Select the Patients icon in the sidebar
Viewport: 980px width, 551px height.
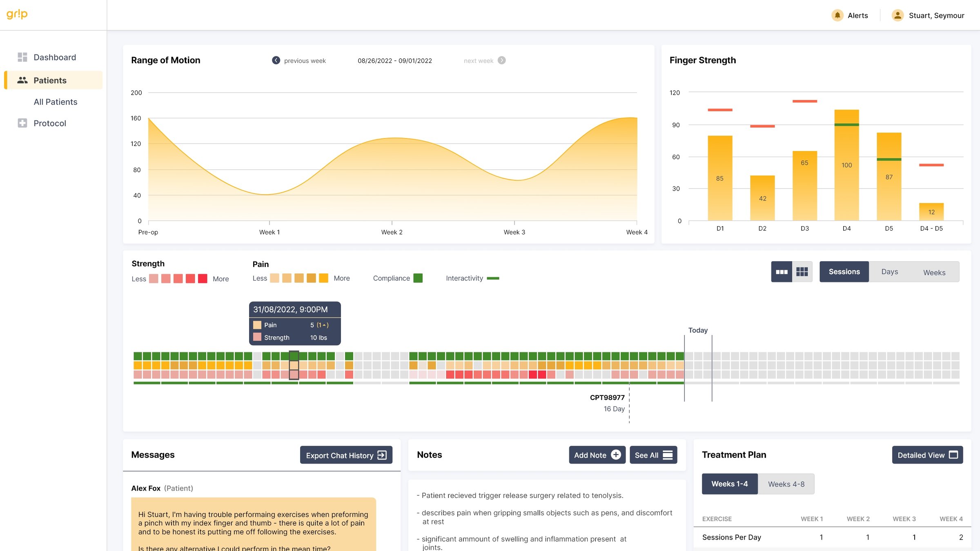[x=22, y=80]
